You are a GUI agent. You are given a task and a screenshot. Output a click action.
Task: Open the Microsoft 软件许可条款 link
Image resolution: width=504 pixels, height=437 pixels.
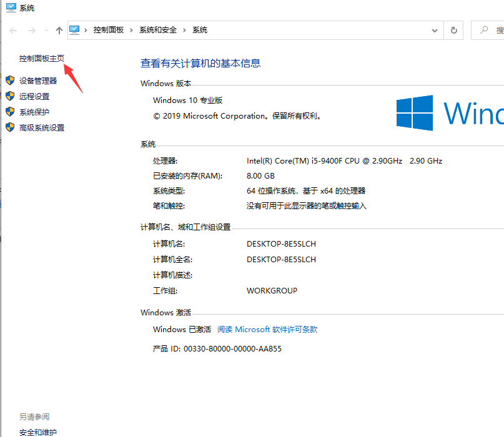click(x=267, y=329)
